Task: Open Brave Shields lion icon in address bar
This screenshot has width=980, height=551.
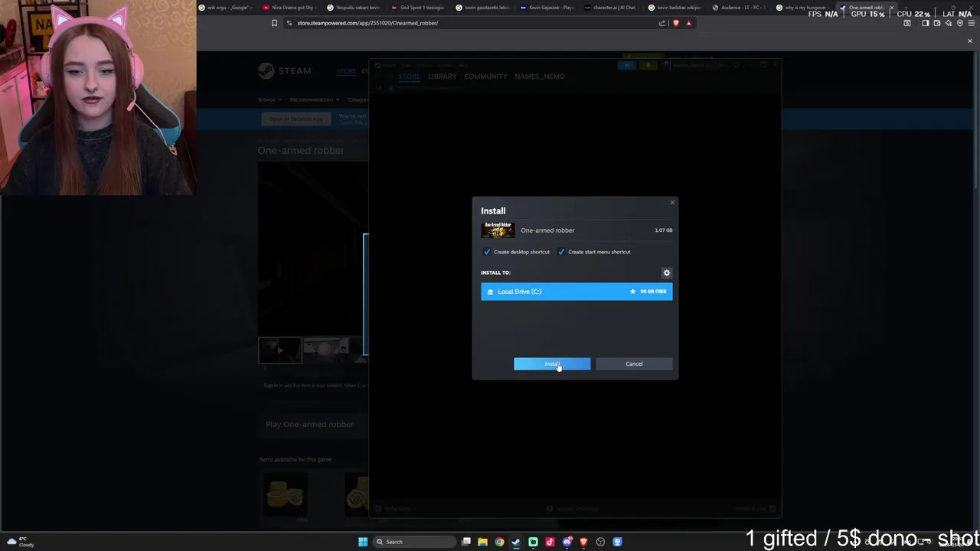Action: point(675,23)
